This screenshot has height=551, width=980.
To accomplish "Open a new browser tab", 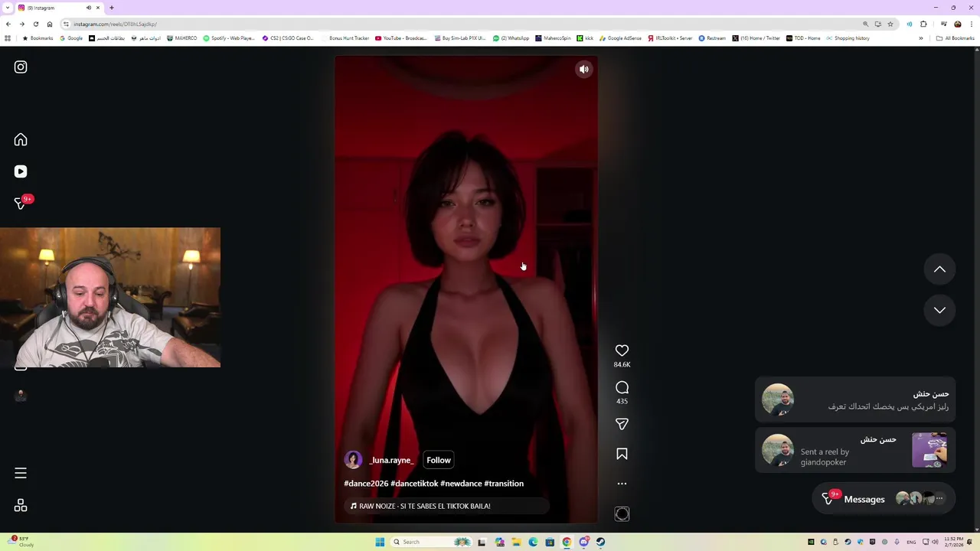I will point(112,8).
